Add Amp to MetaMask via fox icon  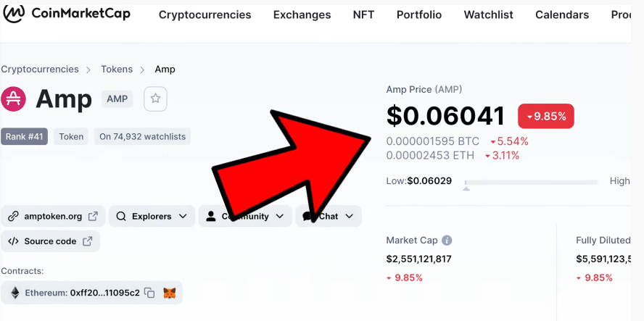pyautogui.click(x=169, y=293)
